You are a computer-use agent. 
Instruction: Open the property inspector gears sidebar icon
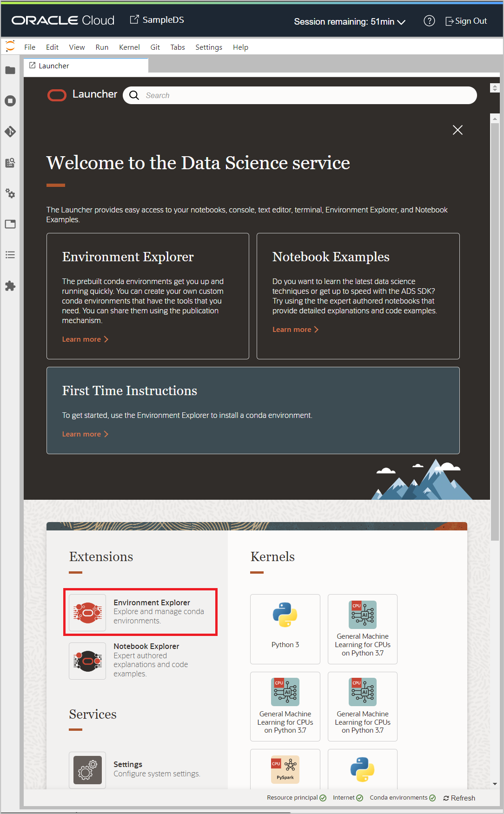(10, 193)
